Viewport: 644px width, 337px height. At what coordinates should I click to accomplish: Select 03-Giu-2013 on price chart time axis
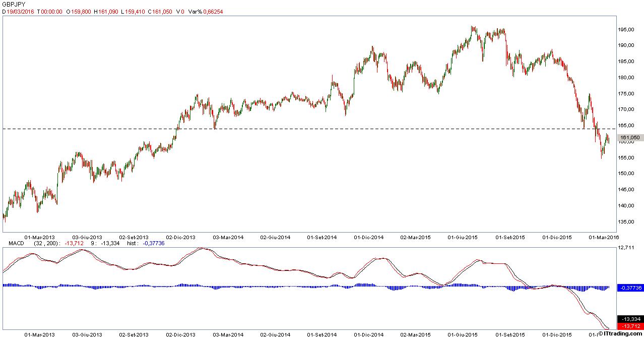click(x=87, y=237)
